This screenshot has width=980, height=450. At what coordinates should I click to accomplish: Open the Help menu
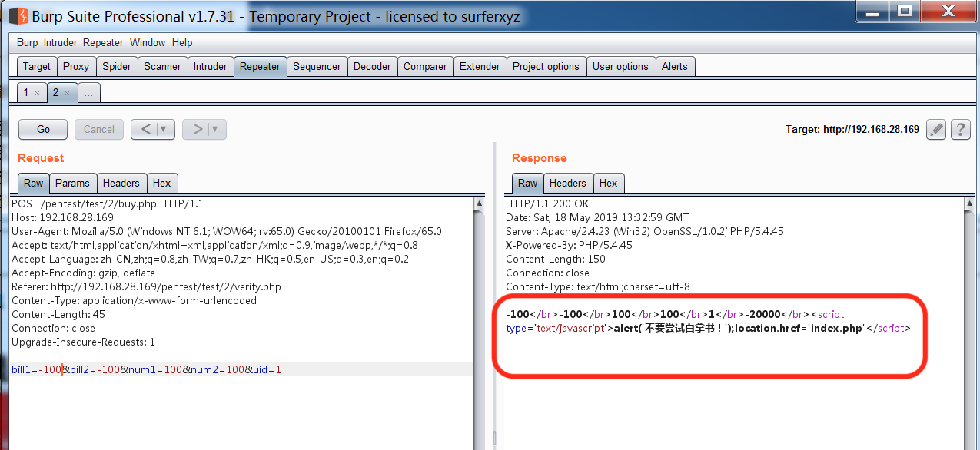182,43
